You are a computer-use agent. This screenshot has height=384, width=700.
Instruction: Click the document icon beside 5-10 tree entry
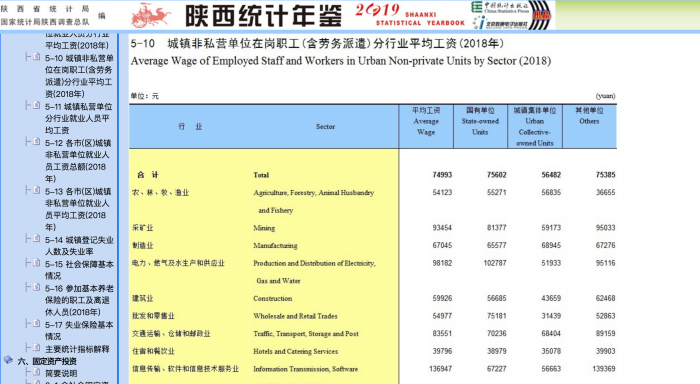pos(36,57)
